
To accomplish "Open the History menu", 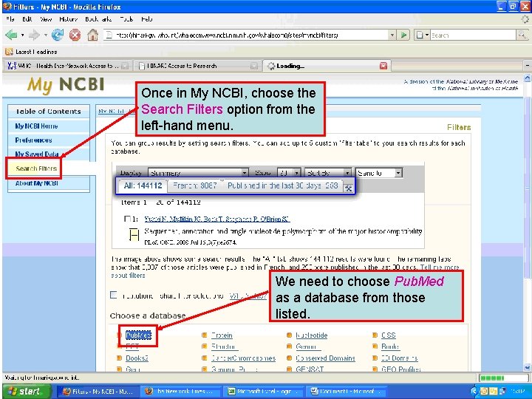I will [69, 19].
